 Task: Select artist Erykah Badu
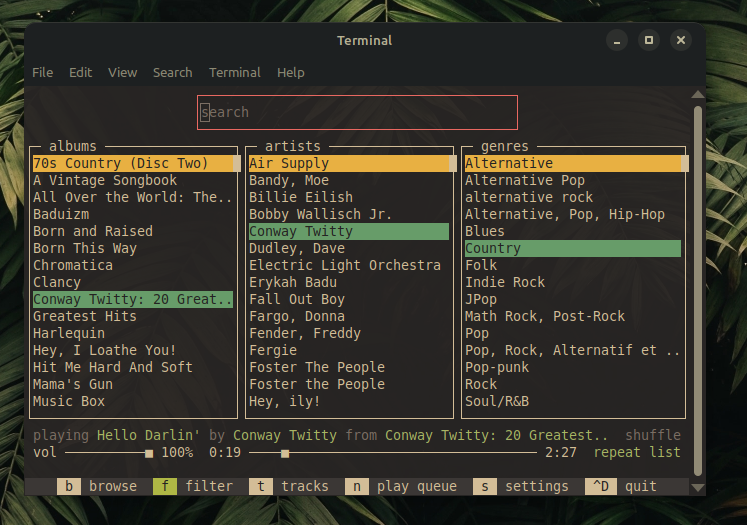pyautogui.click(x=349, y=283)
